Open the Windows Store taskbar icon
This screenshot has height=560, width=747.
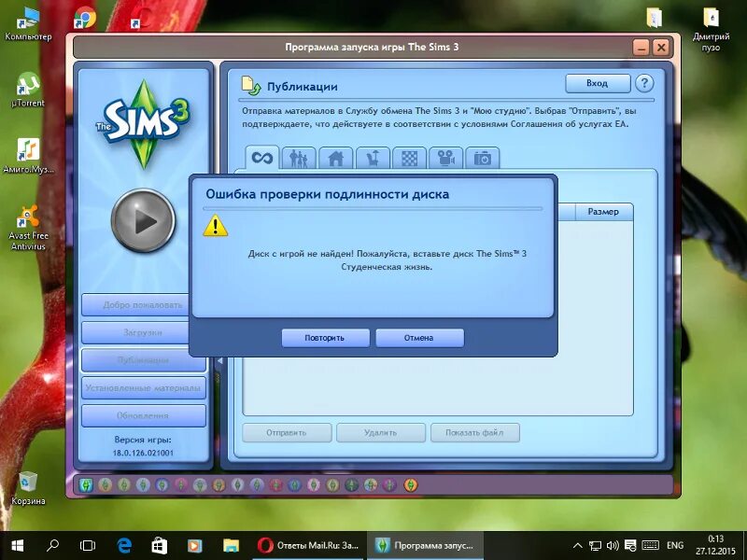159,546
